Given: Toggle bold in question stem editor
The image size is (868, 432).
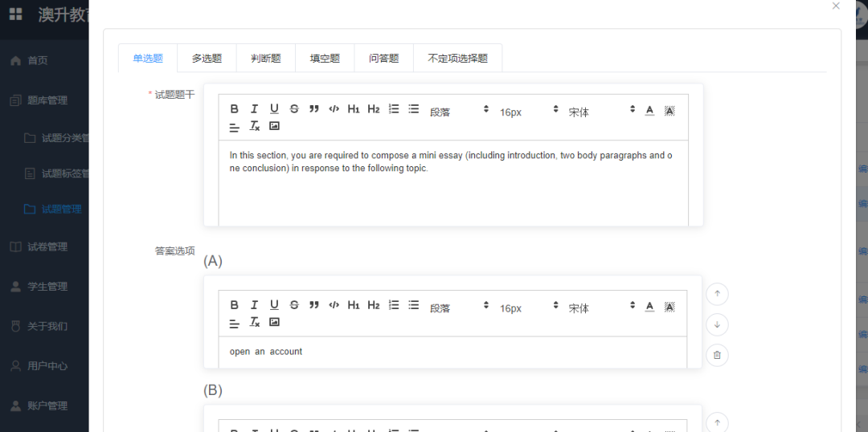Looking at the screenshot, I should [234, 109].
